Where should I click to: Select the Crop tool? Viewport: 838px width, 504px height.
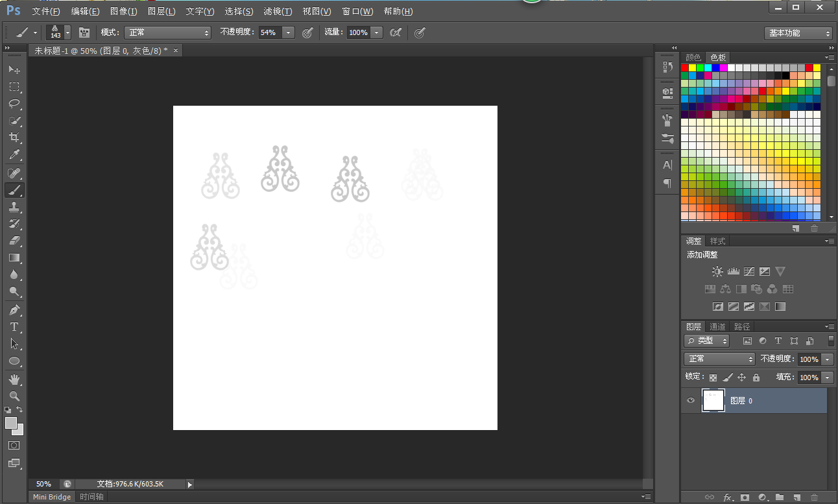14,138
